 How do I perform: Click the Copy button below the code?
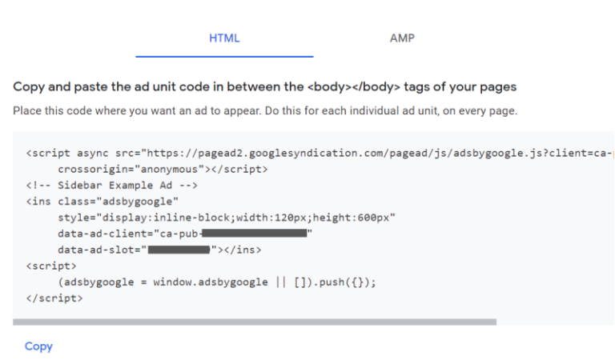click(x=38, y=346)
